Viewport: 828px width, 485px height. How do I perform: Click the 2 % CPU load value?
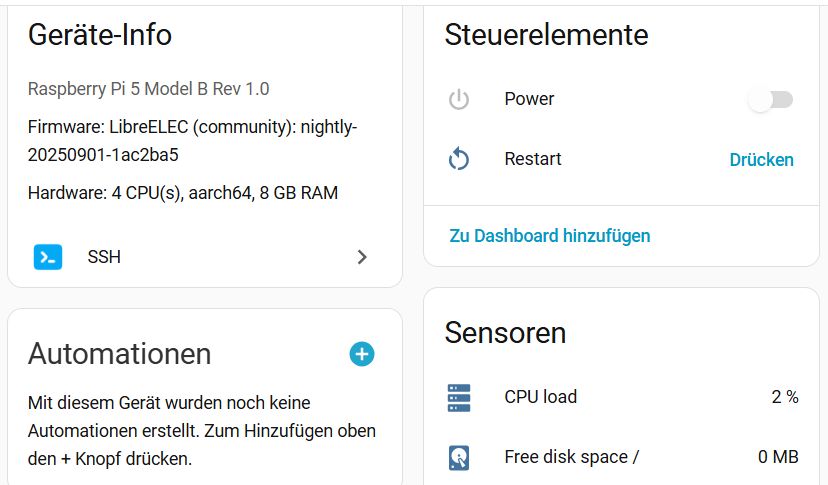tap(785, 397)
